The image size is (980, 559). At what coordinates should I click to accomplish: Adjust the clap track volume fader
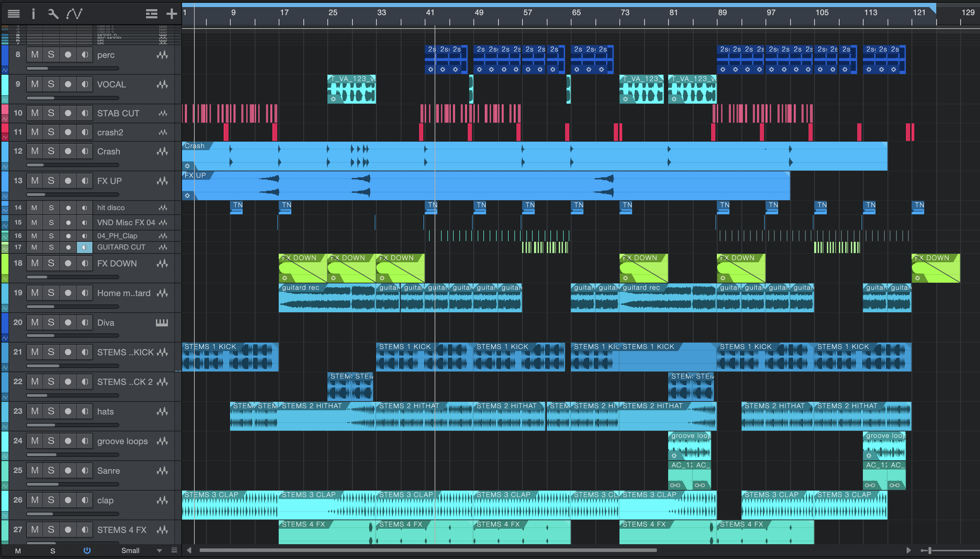pyautogui.click(x=73, y=514)
